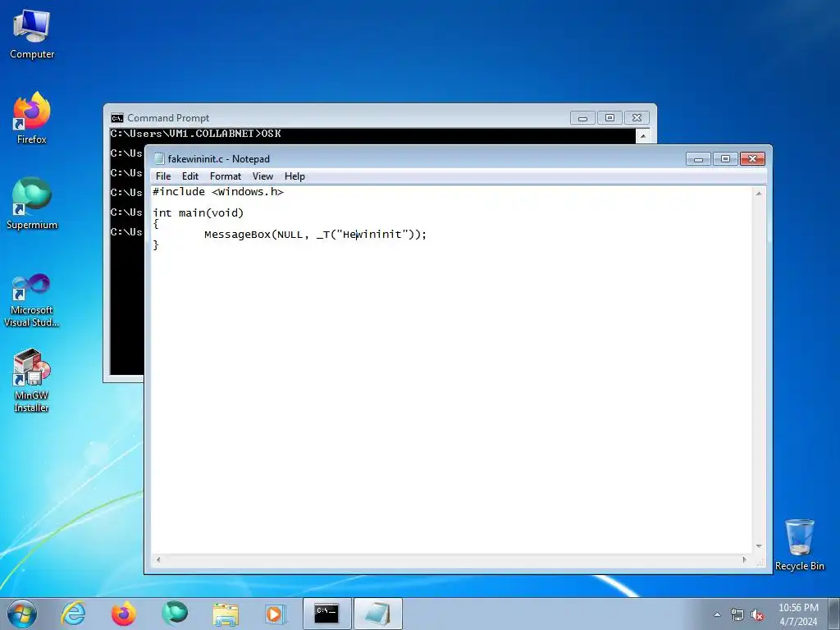The image size is (840, 630).
Task: Open the Format menu in Notepad
Action: [225, 176]
